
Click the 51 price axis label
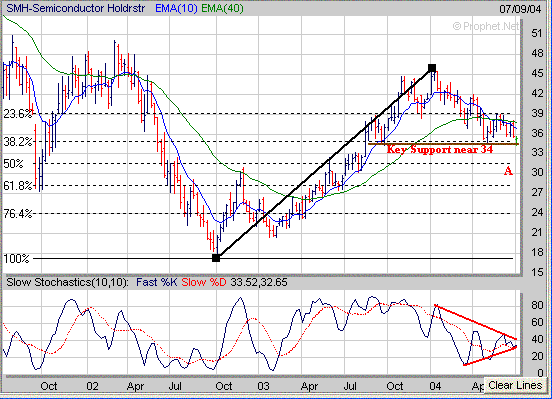point(537,33)
